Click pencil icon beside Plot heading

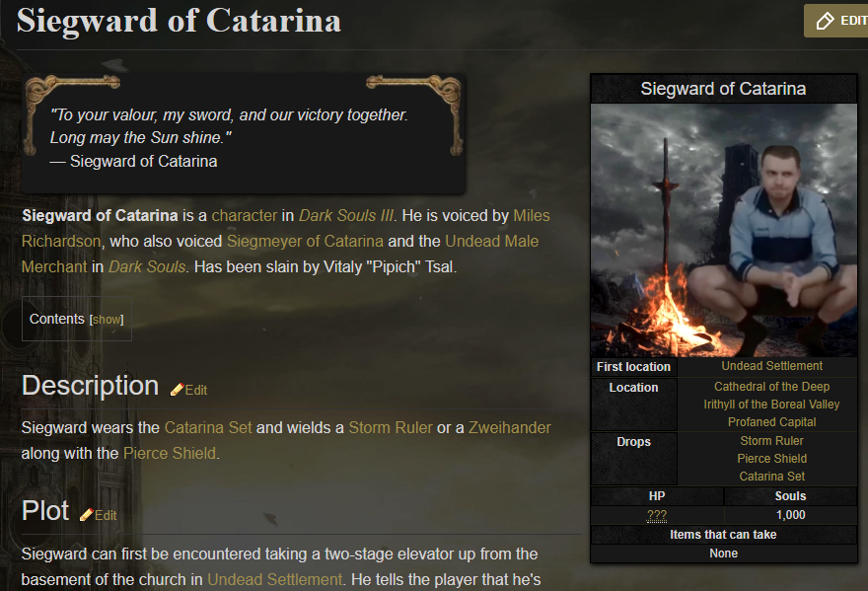(87, 515)
